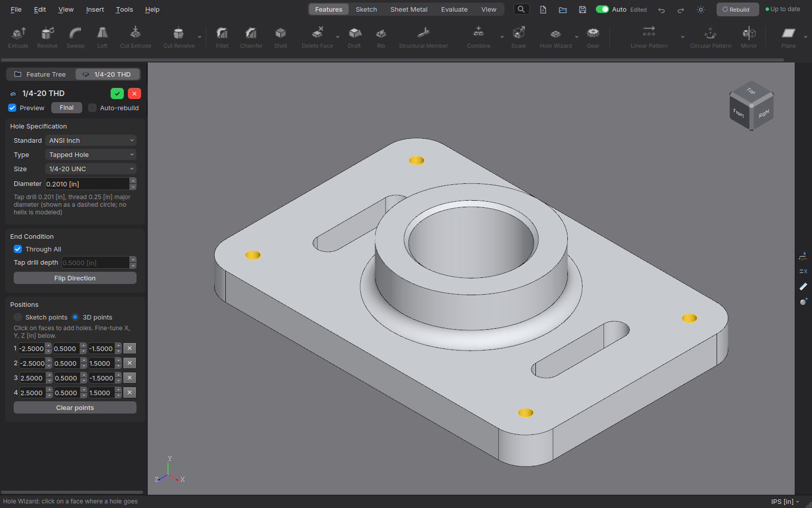This screenshot has height=508, width=812.
Task: Click the Flip Direction button
Action: click(x=75, y=278)
